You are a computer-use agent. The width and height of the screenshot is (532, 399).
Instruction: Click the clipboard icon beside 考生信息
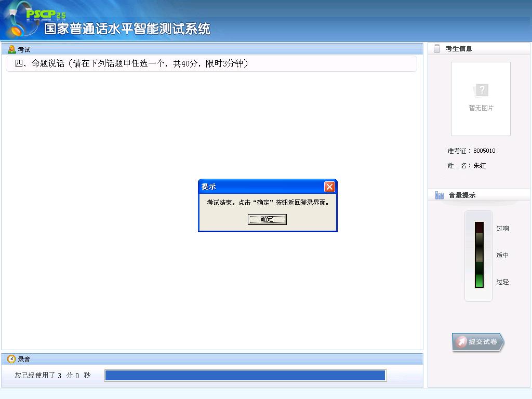[437, 48]
